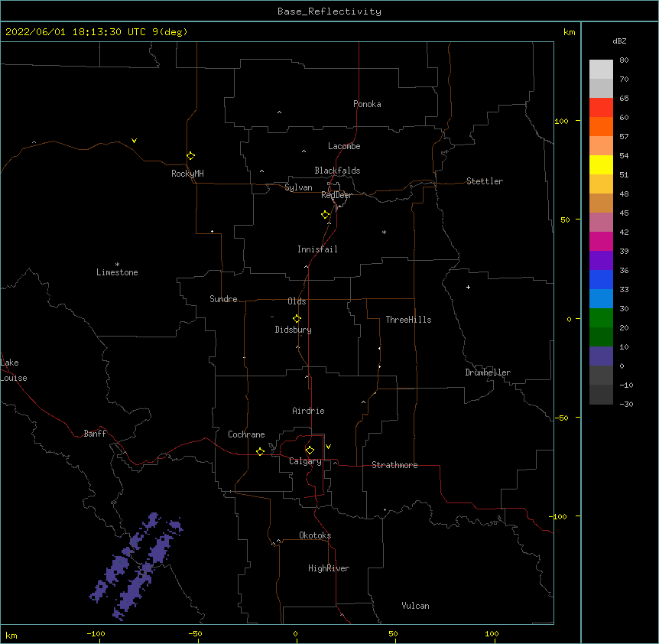Click the Lake Louise label

(x=14, y=370)
